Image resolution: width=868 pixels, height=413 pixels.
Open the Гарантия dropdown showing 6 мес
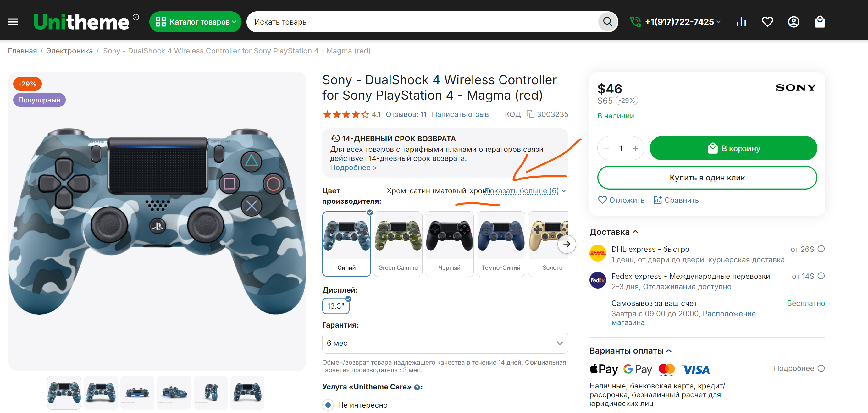pos(445,343)
